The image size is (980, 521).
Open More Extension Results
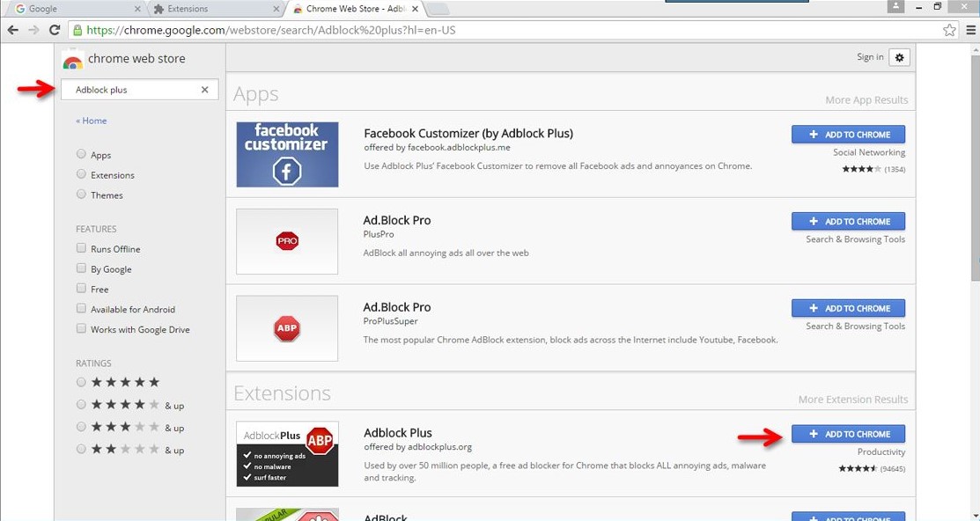853,400
